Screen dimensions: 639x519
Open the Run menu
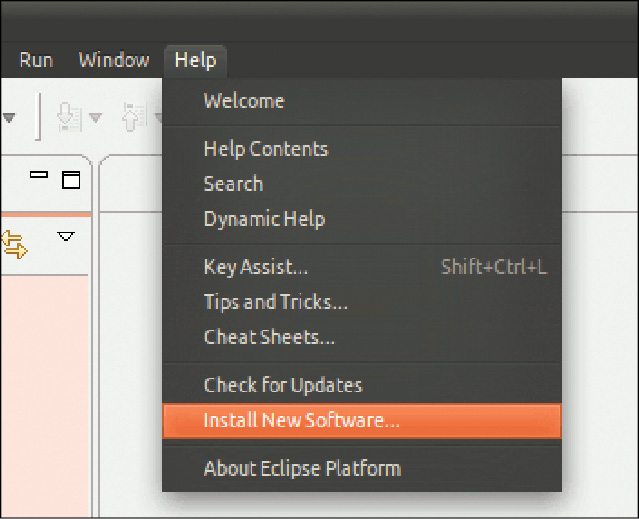36,60
